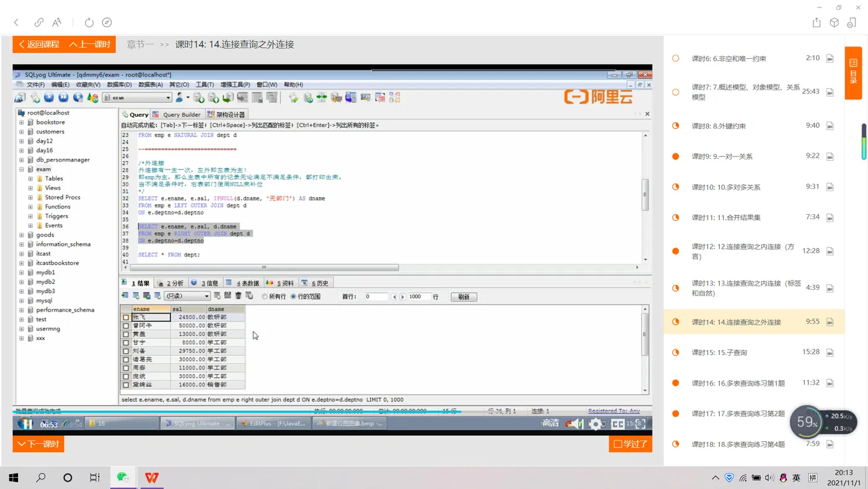The image size is (868, 489).
Task: Click execute query play icon in SQLyog
Action: click(x=49, y=97)
